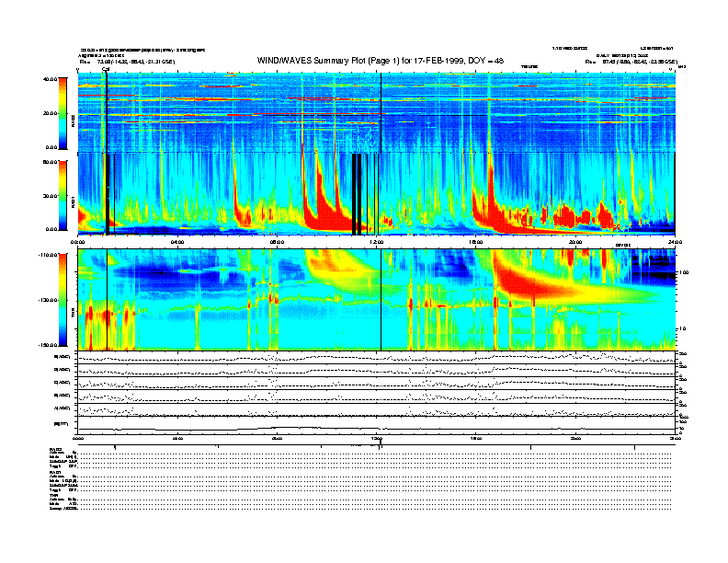Click the 08:00 label below RAD1 spectrogram
Viewport: 728px width, 563px height.
(x=277, y=242)
